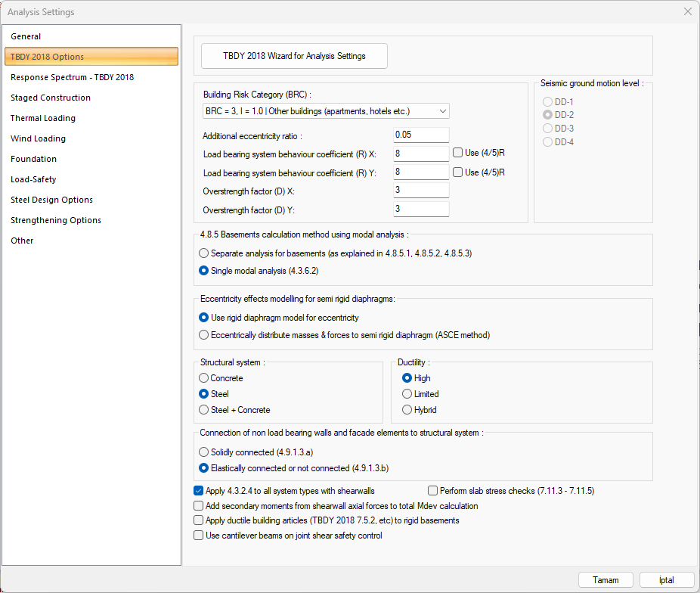This screenshot has width=700, height=593.
Task: Set ductility to Limited
Action: (407, 394)
